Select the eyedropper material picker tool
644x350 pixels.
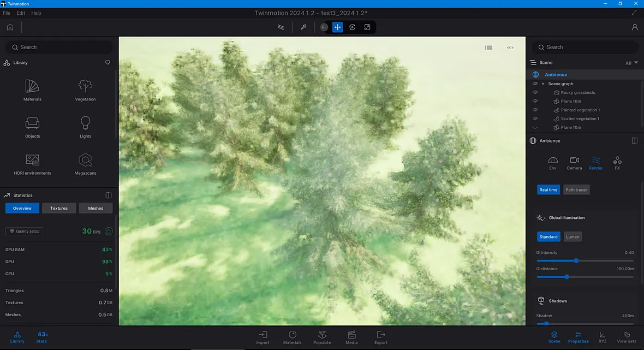[x=303, y=27]
